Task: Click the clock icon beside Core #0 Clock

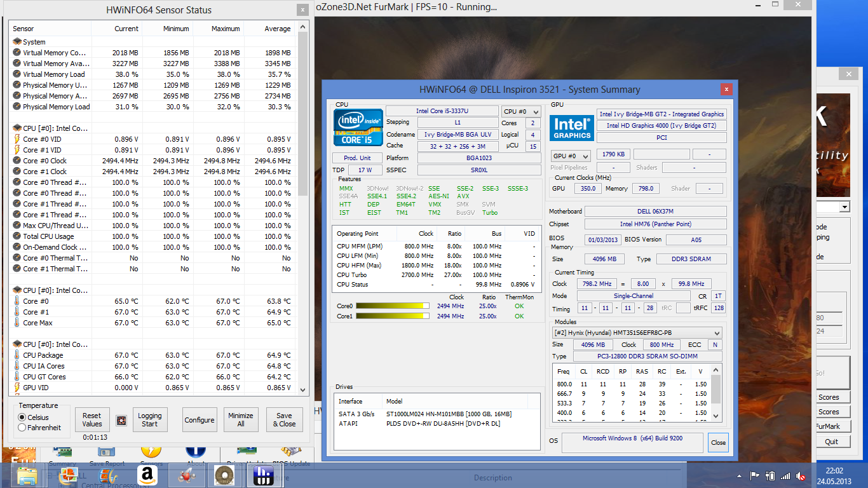Action: coord(17,161)
